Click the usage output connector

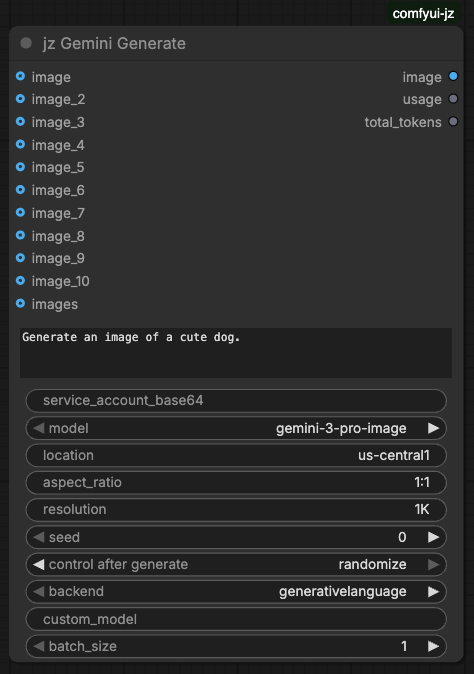click(x=453, y=99)
